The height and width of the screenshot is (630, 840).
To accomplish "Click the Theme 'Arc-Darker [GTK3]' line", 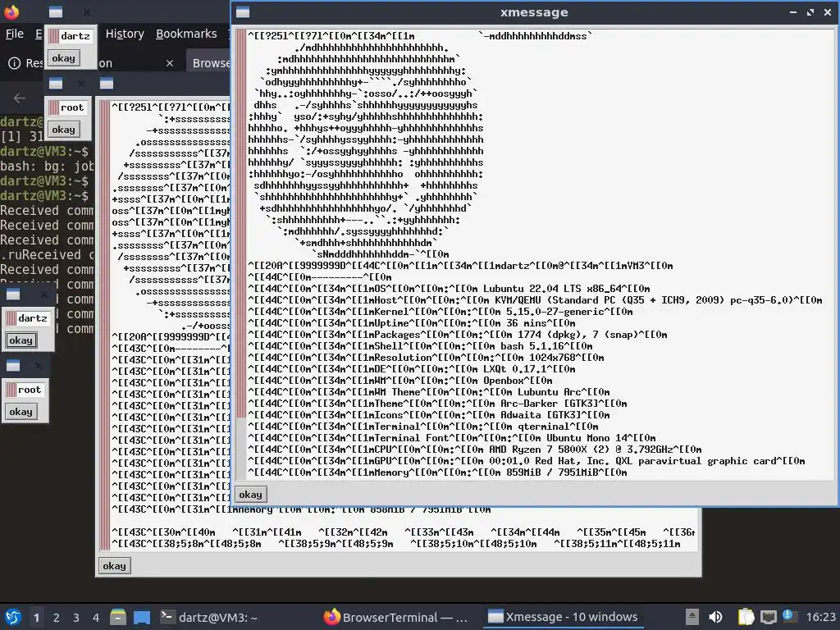I will point(437,404).
